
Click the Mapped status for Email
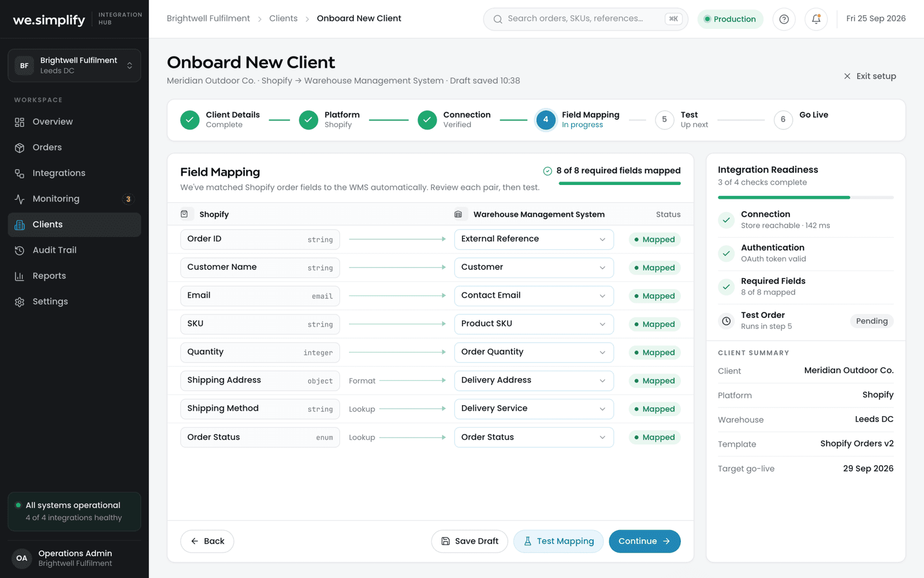tap(654, 296)
